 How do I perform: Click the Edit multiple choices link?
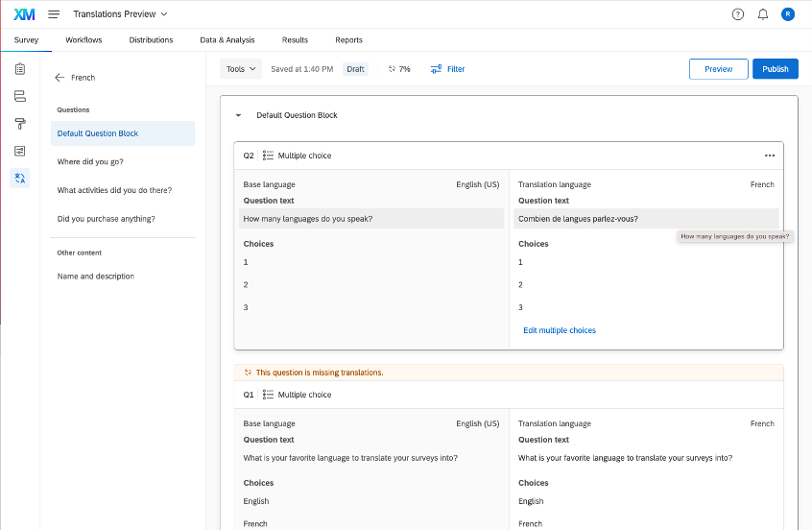(560, 330)
